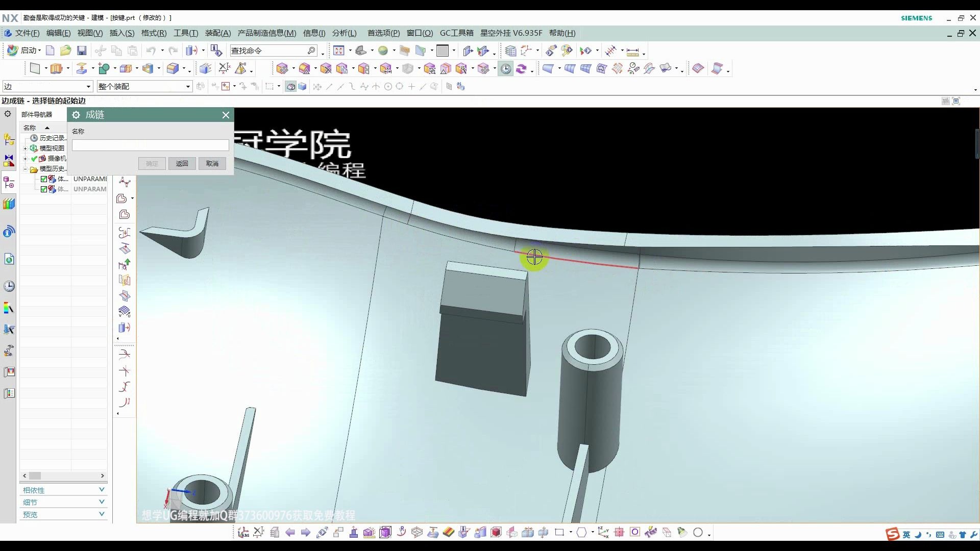Toggle the camera node green checkmark
980x551 pixels.
tap(34, 159)
